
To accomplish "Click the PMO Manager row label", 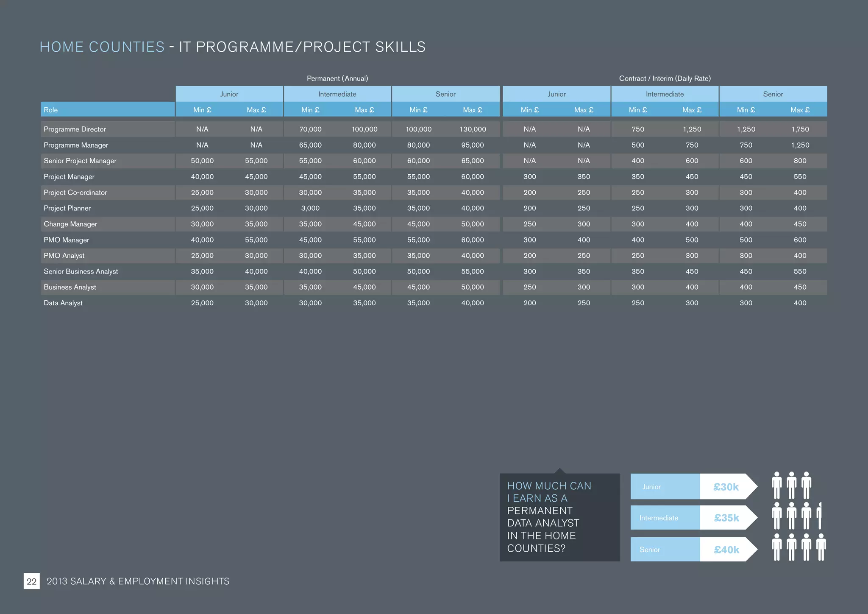I will (x=67, y=240).
